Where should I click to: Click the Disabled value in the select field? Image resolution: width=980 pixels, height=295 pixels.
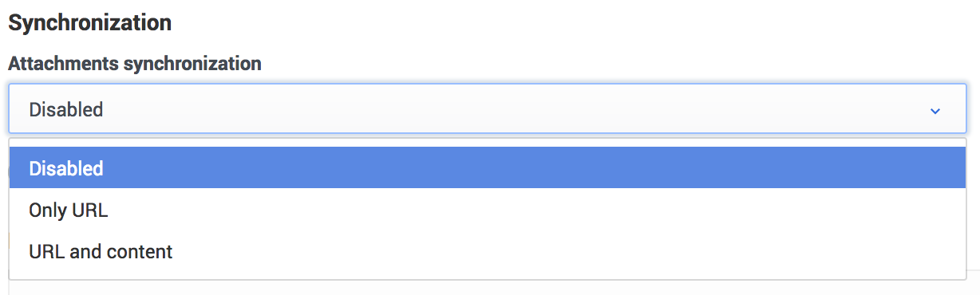(66, 109)
